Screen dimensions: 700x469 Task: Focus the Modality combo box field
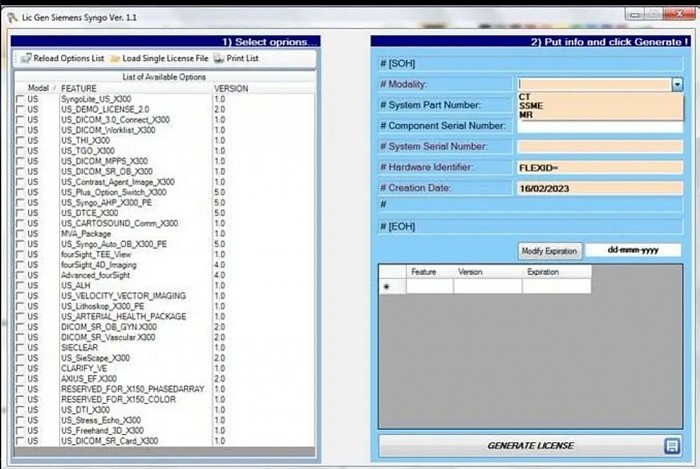click(x=595, y=84)
